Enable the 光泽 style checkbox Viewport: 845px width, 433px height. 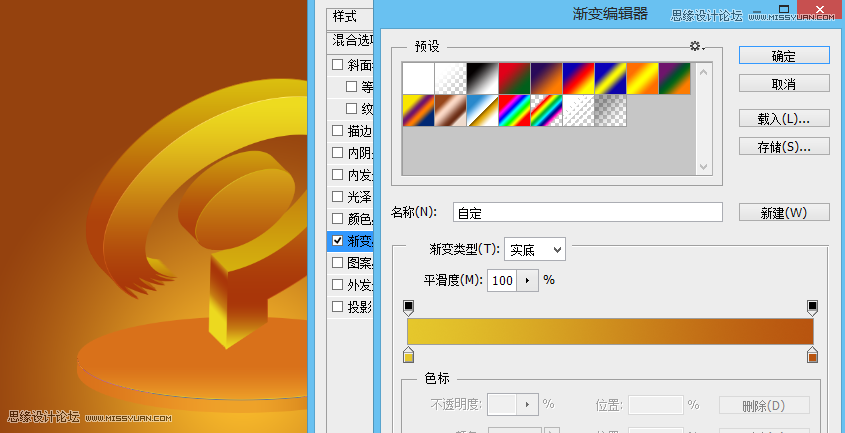tap(337, 196)
